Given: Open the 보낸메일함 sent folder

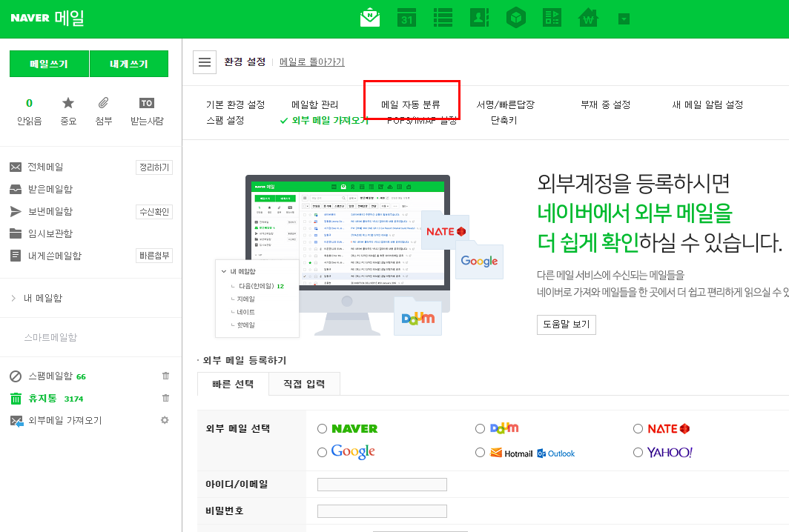Looking at the screenshot, I should [x=50, y=211].
